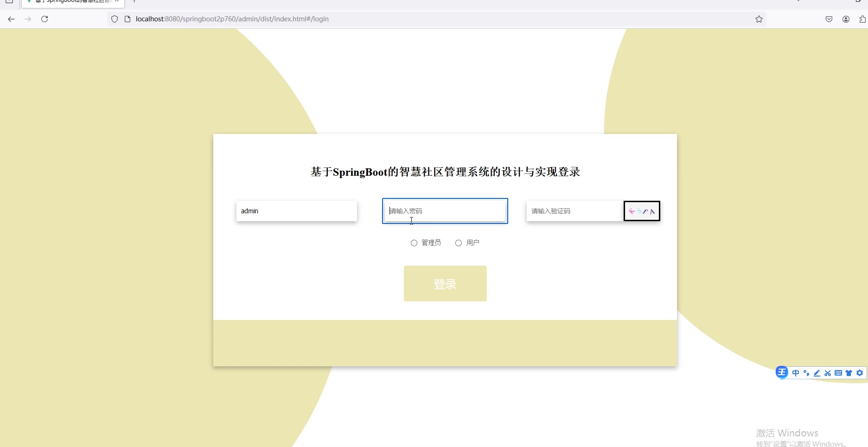
Task: Close the current browser tab
Action: (117, 1)
